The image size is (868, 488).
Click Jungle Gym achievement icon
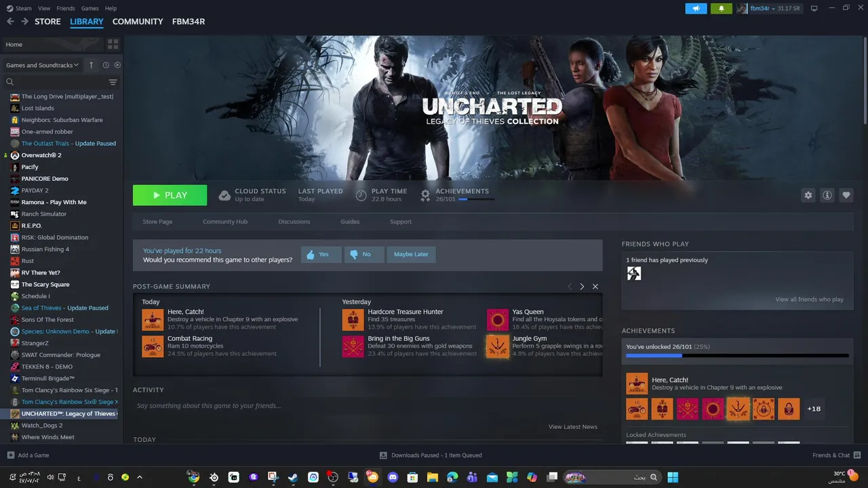coord(498,346)
